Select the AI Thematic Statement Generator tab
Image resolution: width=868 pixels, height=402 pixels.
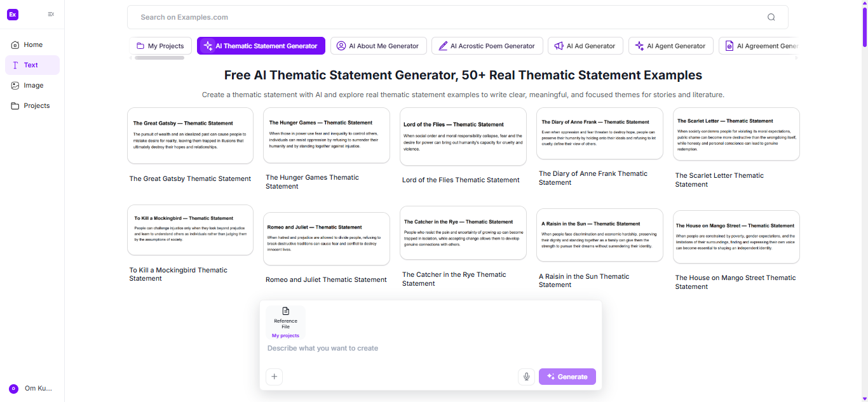click(261, 46)
